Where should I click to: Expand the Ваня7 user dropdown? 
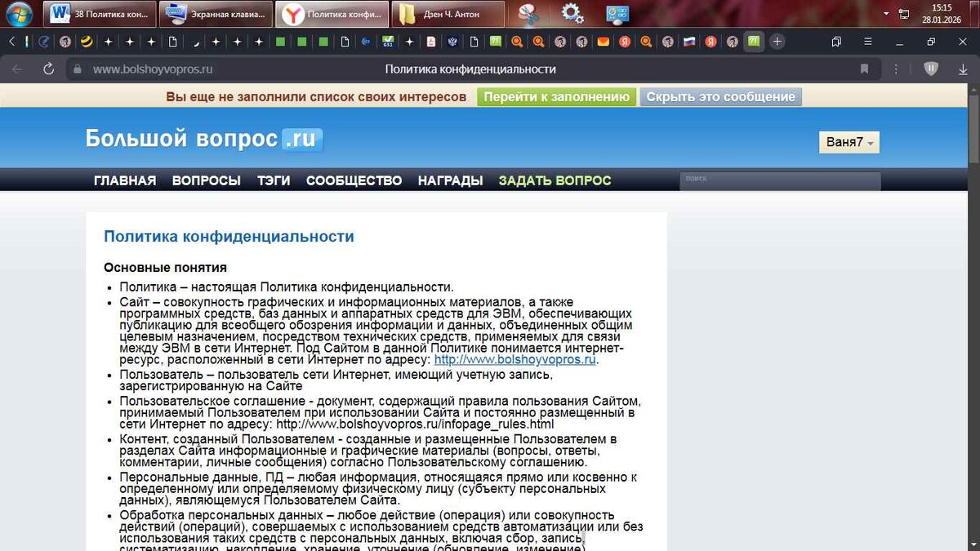tap(849, 142)
